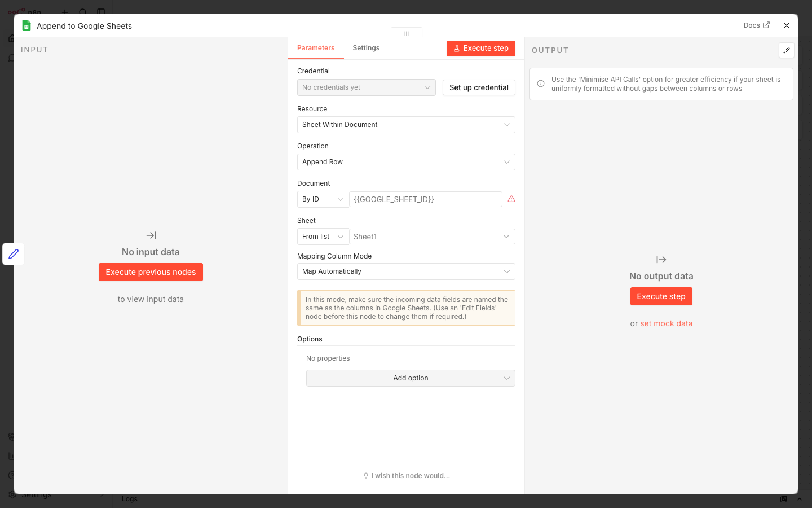The image size is (812, 508).
Task: Click the pencil icon in the OUTPUT panel header
Action: [786, 50]
